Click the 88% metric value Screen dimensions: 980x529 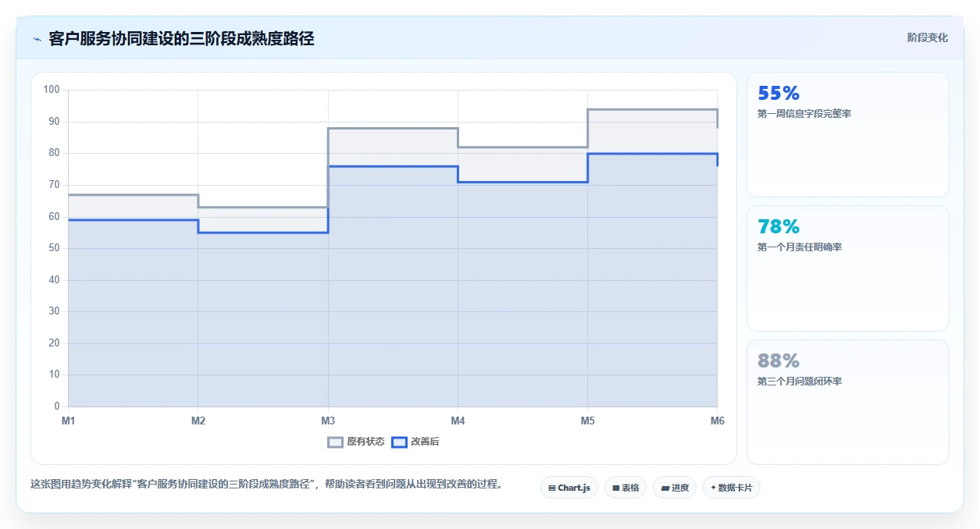tap(779, 361)
